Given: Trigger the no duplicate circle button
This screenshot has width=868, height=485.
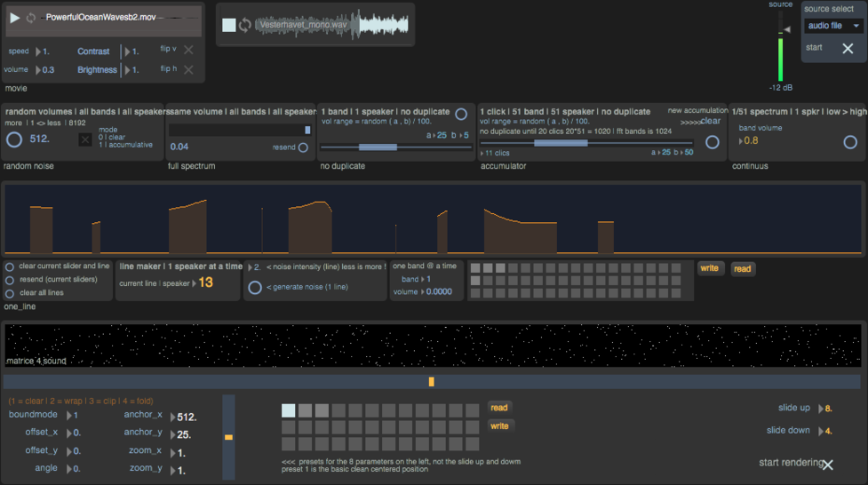Looking at the screenshot, I should pyautogui.click(x=461, y=115).
